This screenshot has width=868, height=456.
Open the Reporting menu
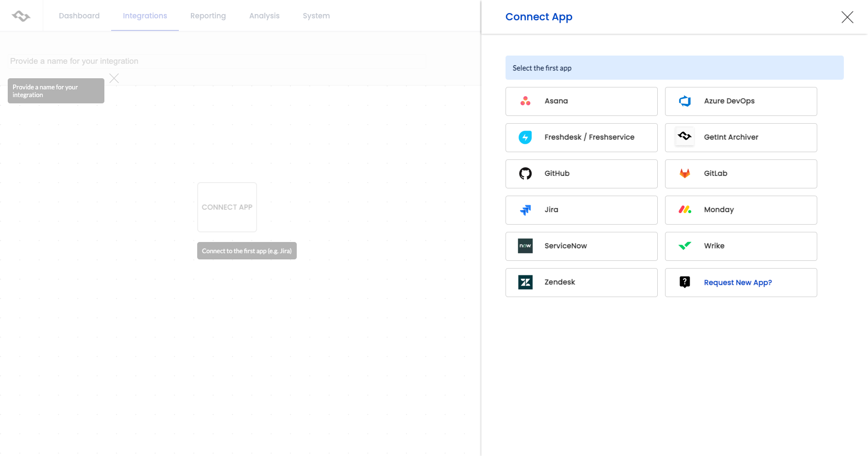coord(208,15)
